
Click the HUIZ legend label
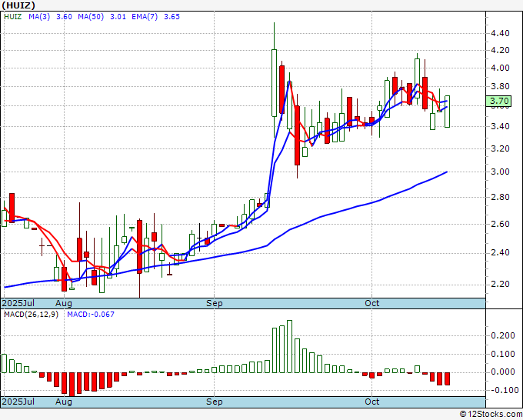click(12, 17)
